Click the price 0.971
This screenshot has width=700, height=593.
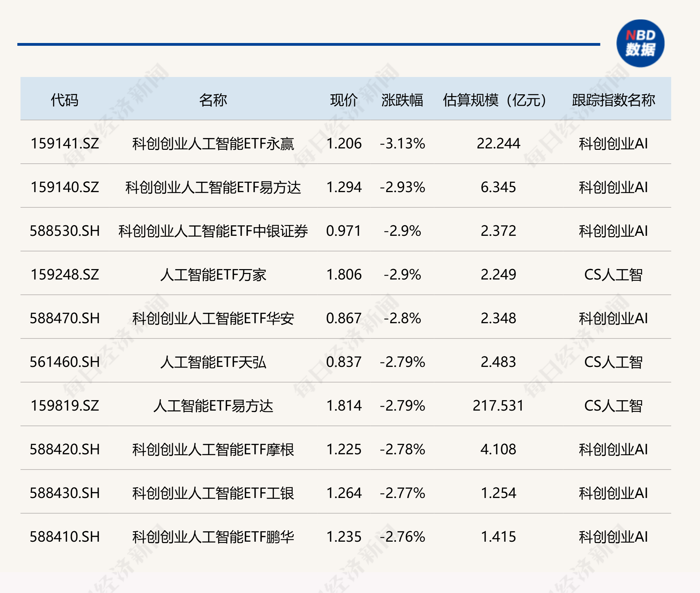click(344, 231)
